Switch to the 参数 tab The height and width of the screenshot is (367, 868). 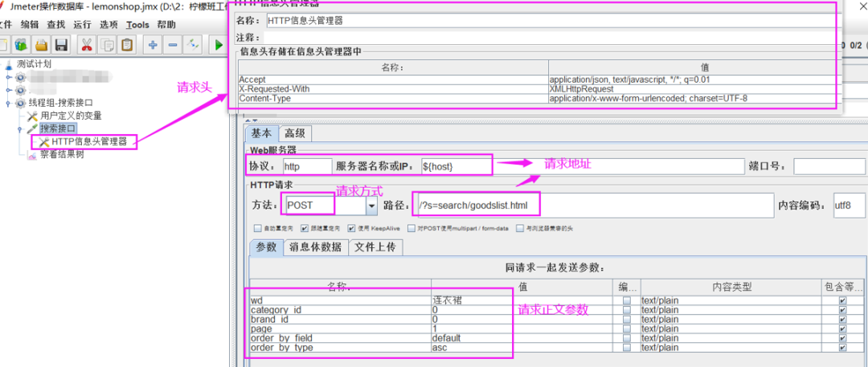coord(266,247)
